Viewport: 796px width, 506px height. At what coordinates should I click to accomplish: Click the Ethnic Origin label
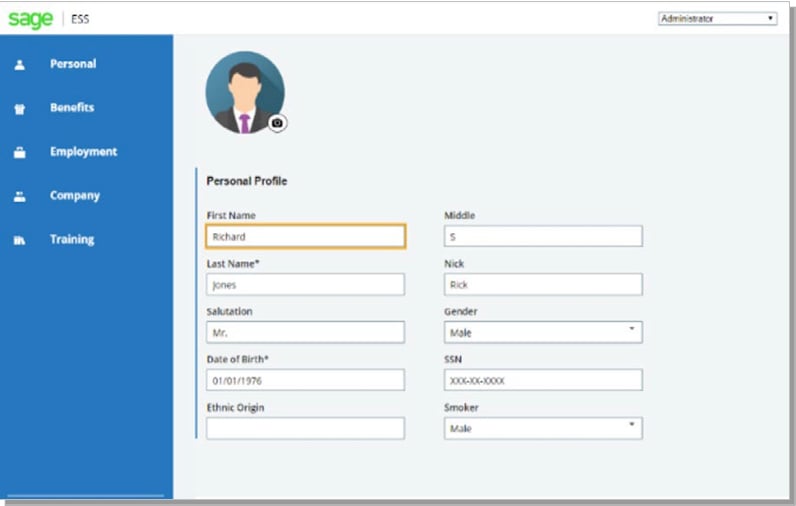(x=236, y=408)
